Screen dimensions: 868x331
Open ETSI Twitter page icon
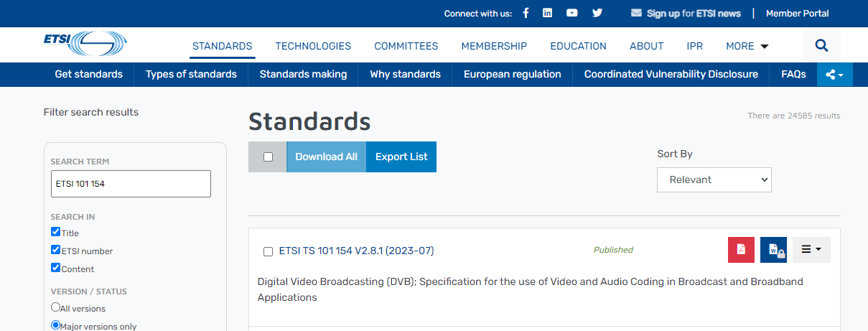click(x=597, y=13)
